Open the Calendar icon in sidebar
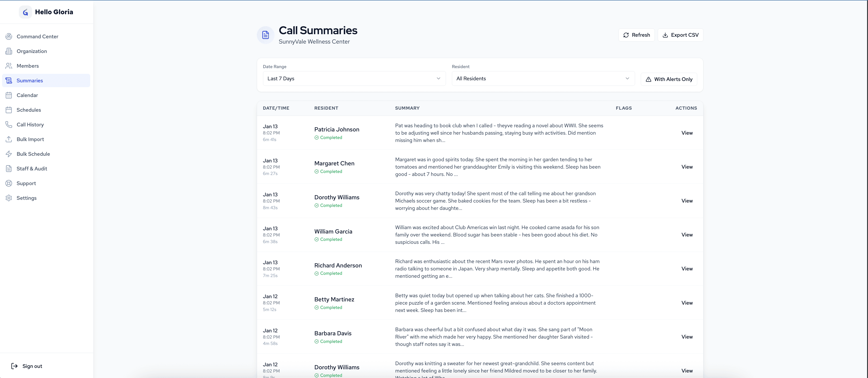This screenshot has width=868, height=378. [9, 95]
